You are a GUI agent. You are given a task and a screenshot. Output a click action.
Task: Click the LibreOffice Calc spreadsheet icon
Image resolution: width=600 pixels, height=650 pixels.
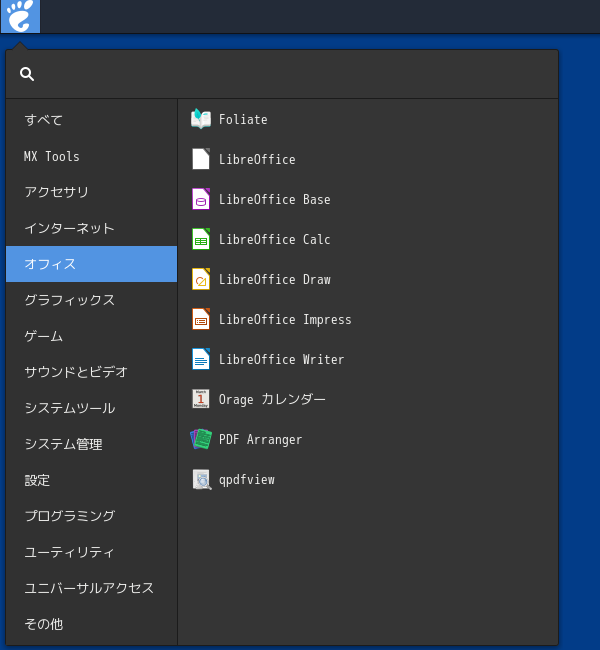(201, 239)
